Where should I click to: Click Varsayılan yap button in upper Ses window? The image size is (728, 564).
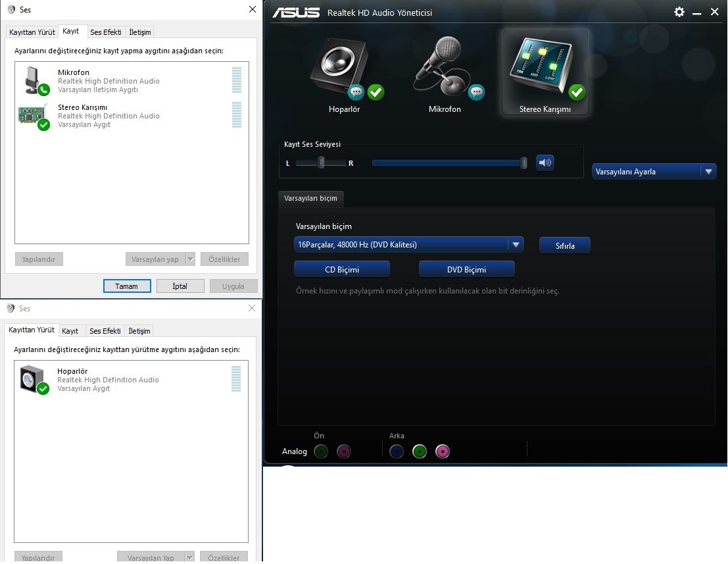(156, 259)
